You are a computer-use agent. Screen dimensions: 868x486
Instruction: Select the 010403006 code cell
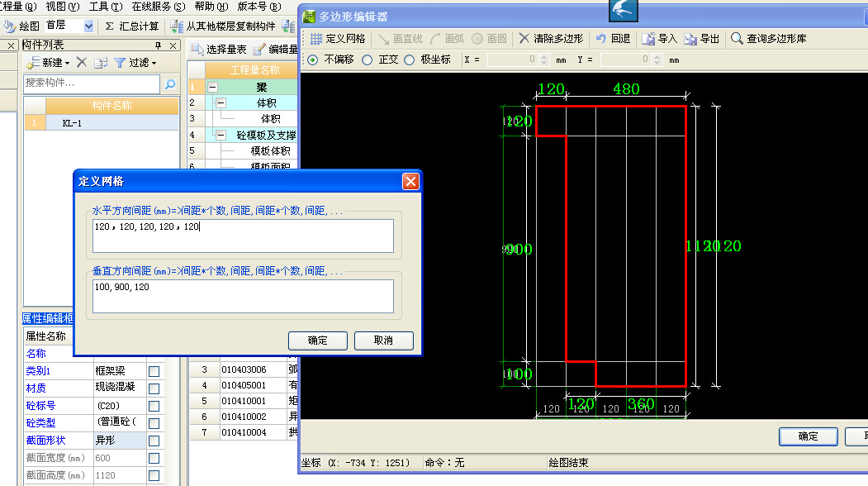[x=253, y=369]
